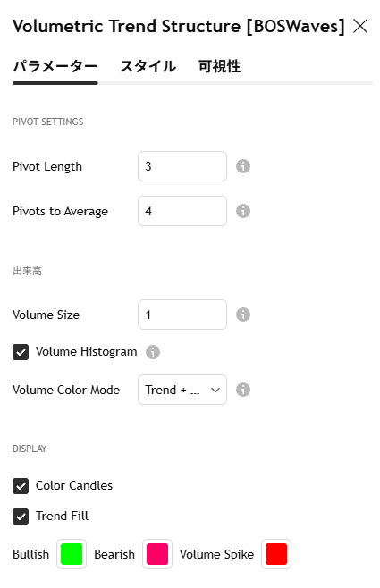
Task: Toggle the Trend Fill checkbox
Action: 21,517
